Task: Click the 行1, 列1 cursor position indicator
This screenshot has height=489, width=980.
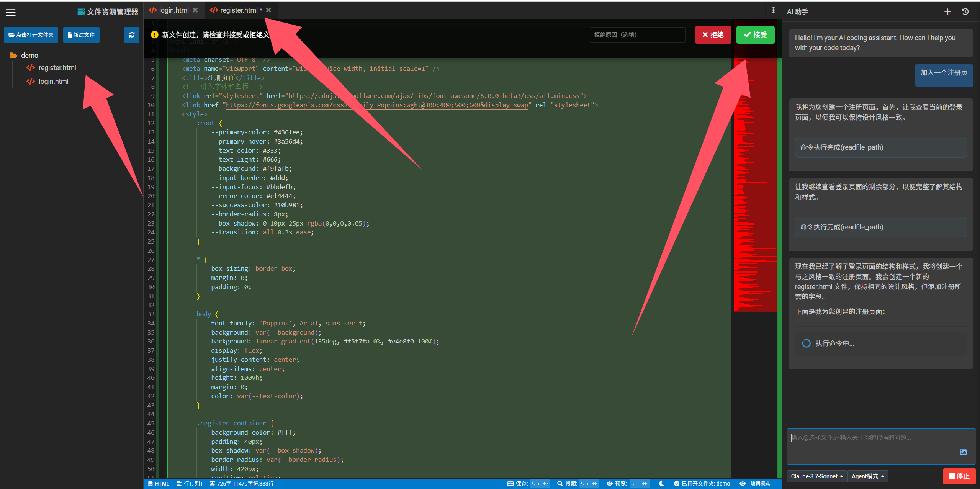Action: (189, 484)
